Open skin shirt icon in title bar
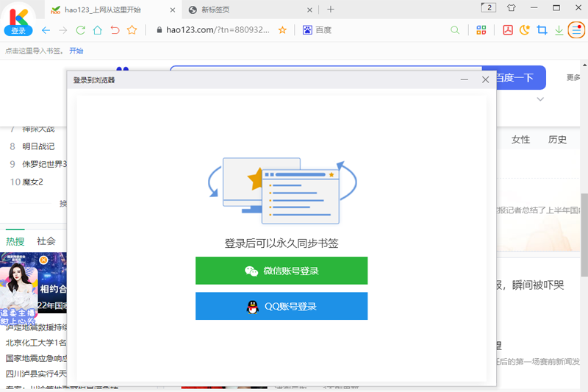The image size is (588, 392). pos(511,7)
